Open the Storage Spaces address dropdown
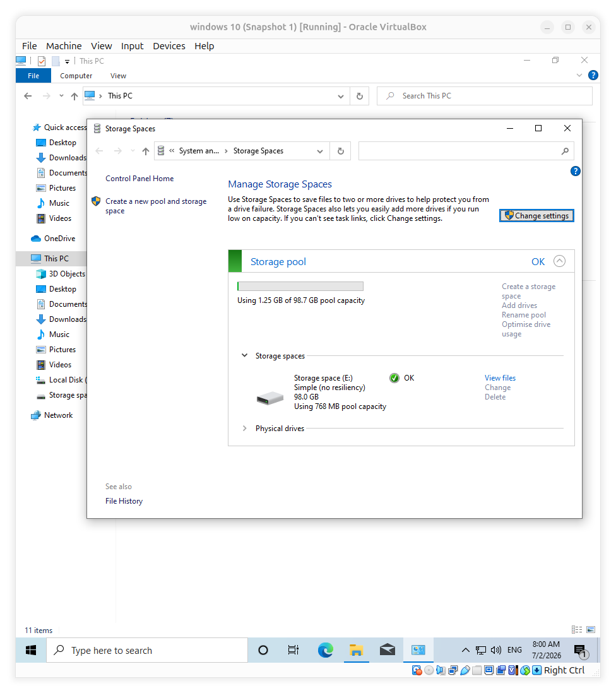The width and height of the screenshot is (616, 693). click(x=320, y=151)
